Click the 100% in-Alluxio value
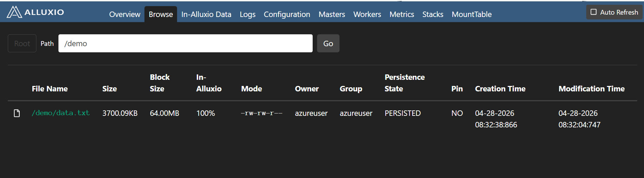This screenshot has width=644, height=178. (x=206, y=113)
